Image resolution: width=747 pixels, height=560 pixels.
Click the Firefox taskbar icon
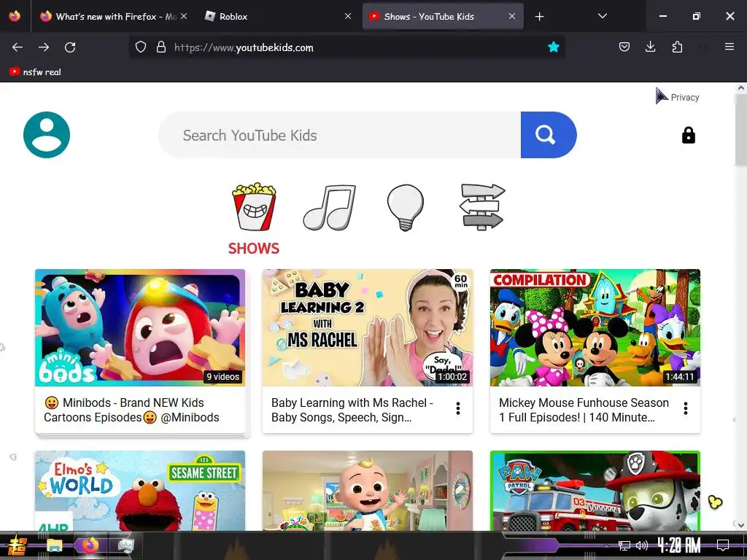tap(90, 545)
